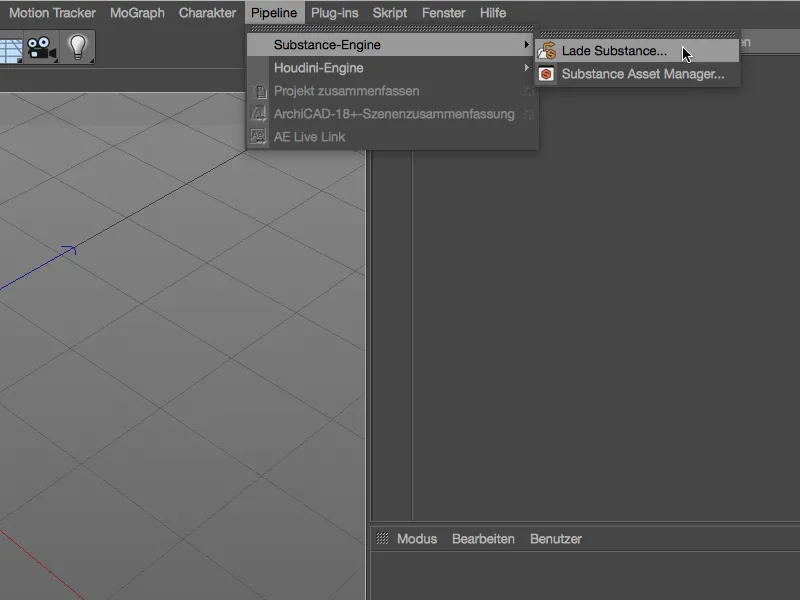Click the AE Live Link icon

(x=258, y=136)
